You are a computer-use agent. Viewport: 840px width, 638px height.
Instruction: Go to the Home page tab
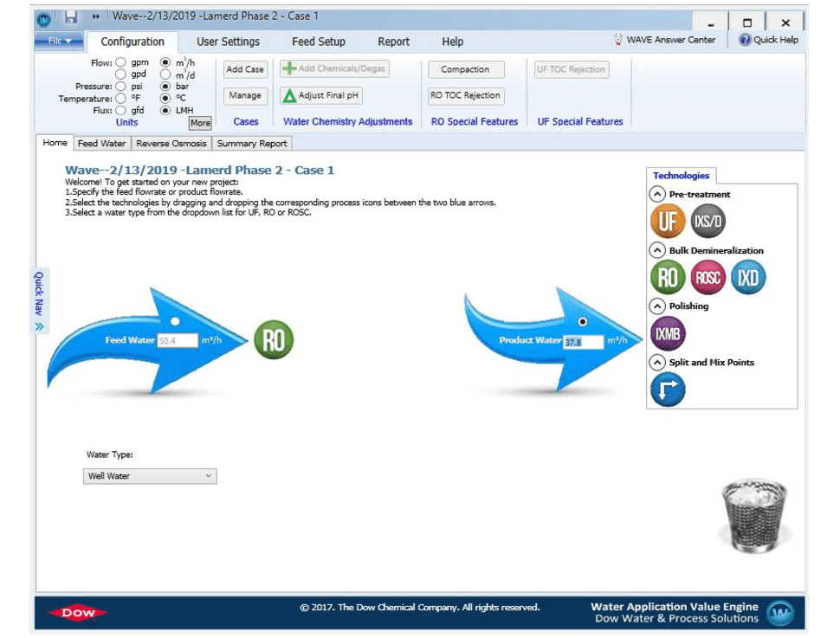click(x=55, y=143)
